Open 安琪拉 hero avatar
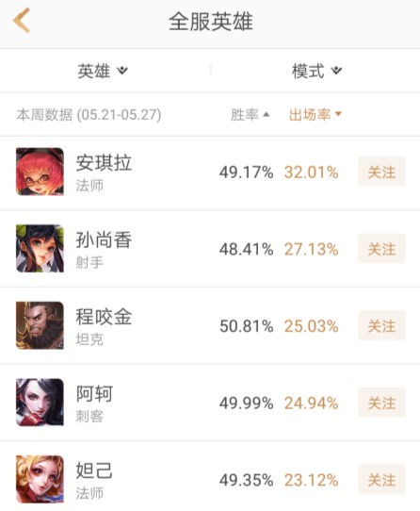 40,172
